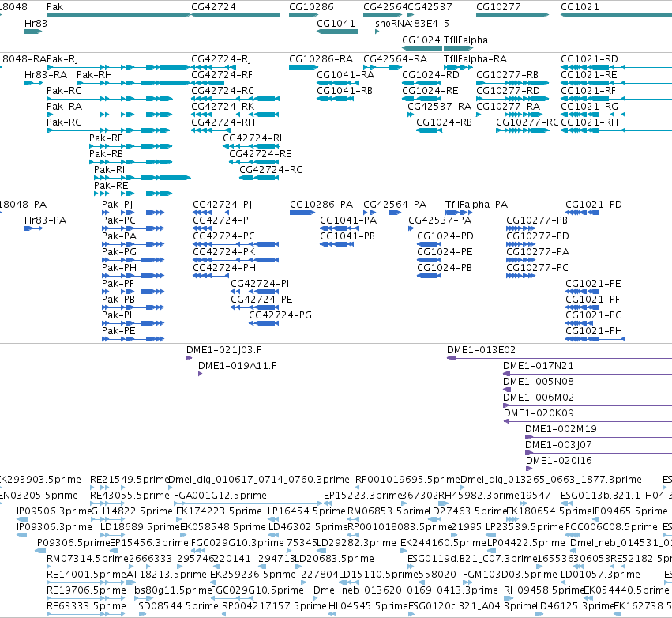
Task: Select transcript CG42537-RA label
Action: (x=439, y=107)
